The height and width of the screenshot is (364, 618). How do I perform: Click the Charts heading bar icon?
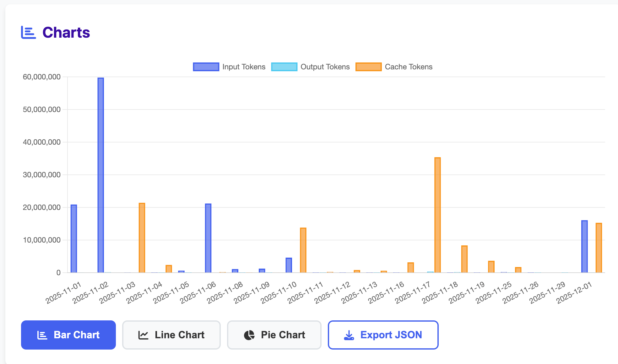coord(29,32)
